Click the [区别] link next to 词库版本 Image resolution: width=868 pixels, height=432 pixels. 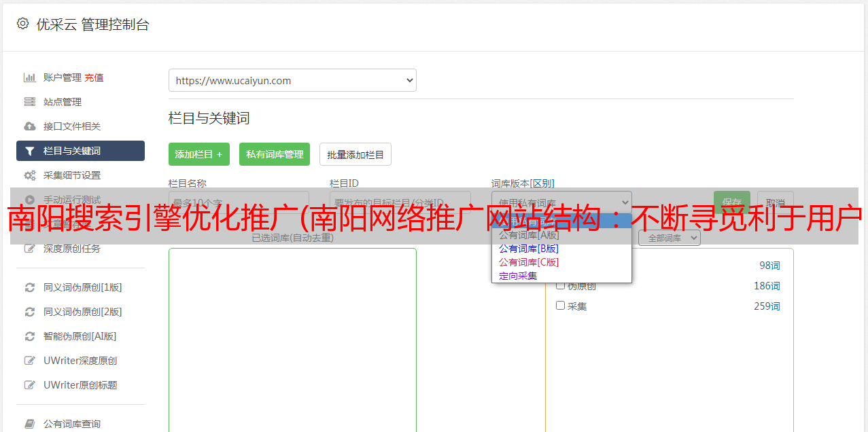(542, 183)
